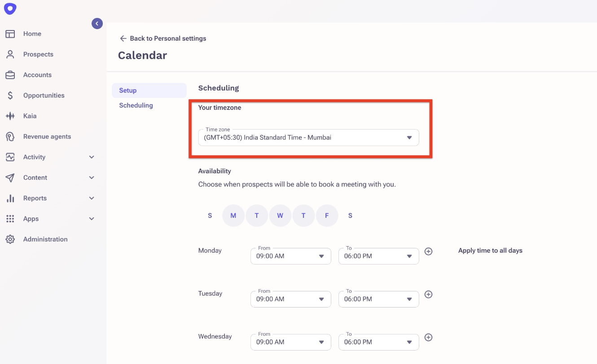The width and height of the screenshot is (597, 364).
Task: Toggle Tuesday availability circle
Action: (x=257, y=216)
